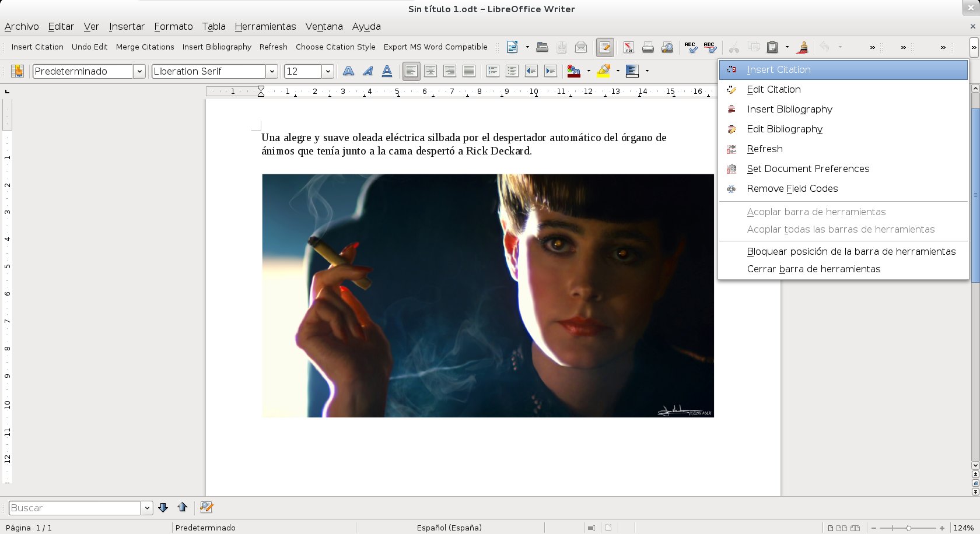
Task: Open highlighting color dropdown arrow
Action: click(618, 71)
